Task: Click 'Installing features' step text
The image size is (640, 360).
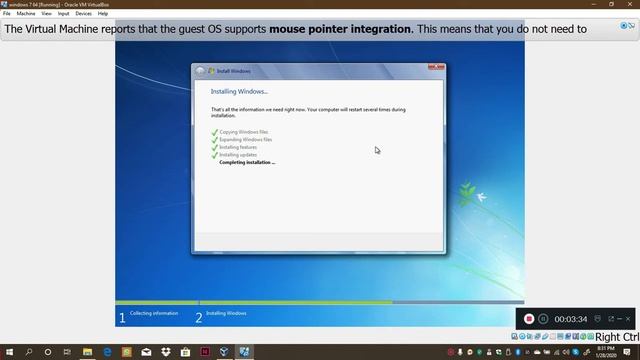Action: pos(238,147)
